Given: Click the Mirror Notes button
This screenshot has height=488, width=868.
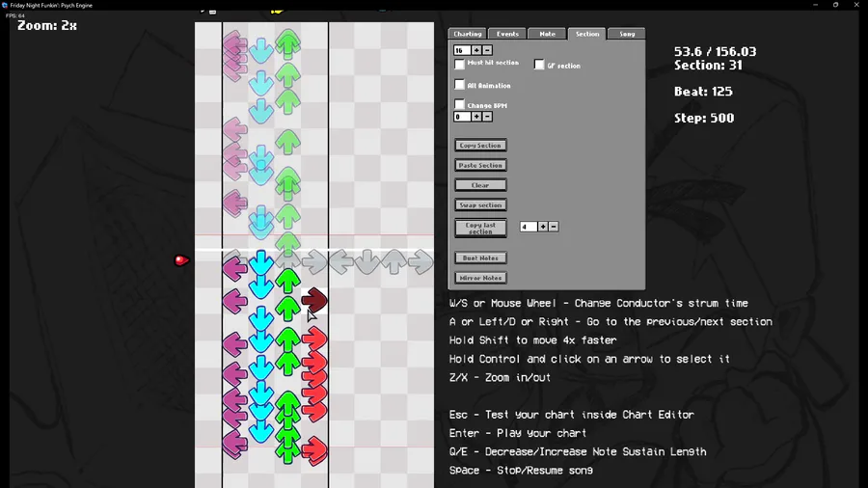Looking at the screenshot, I should point(480,278).
